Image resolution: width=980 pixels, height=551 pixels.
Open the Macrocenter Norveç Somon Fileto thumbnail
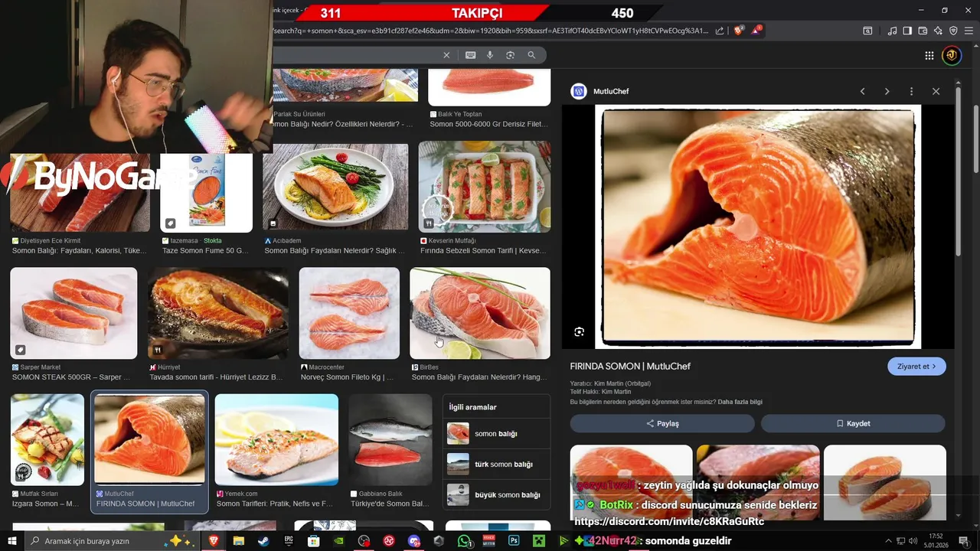click(x=349, y=313)
